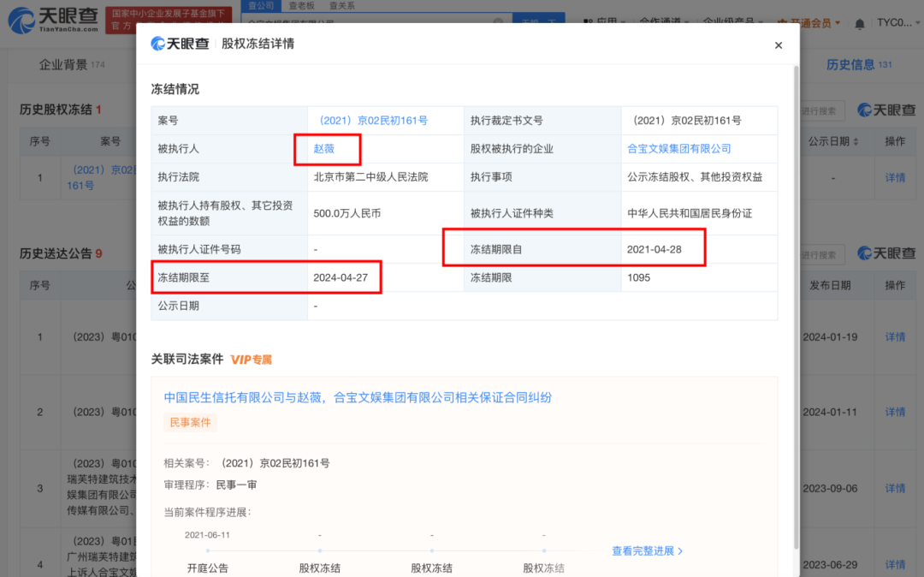Click the 冻结情况 section heading
Viewport: 924px width, 577px height.
coord(175,89)
